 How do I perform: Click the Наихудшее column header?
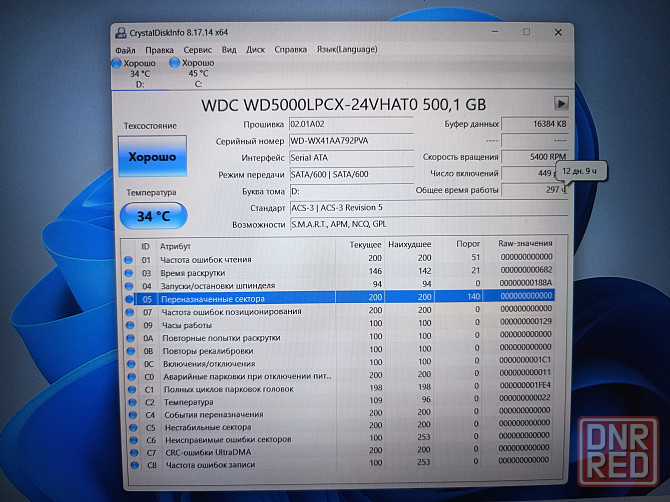(x=409, y=244)
